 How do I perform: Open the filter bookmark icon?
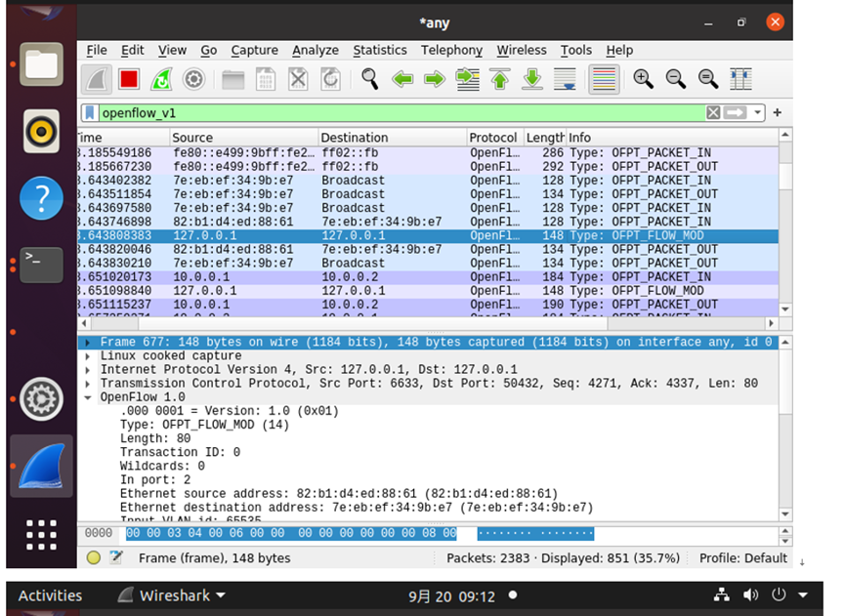tap(90, 112)
